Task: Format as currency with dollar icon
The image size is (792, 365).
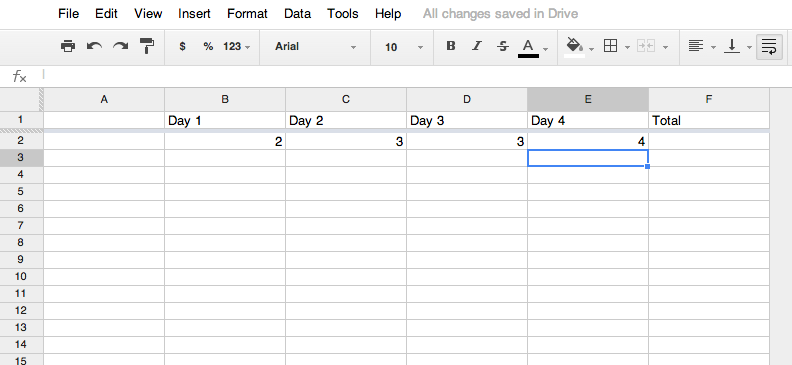Action: click(182, 46)
